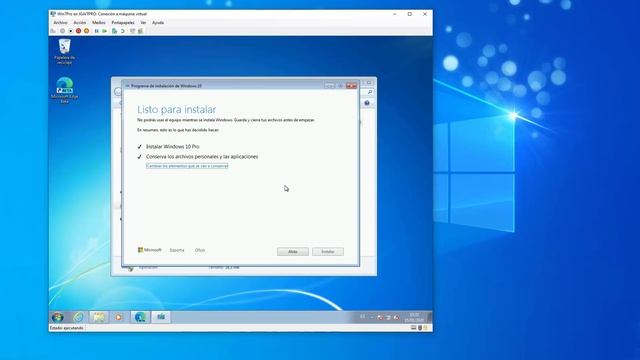
Task: Click the Atrás button
Action: (293, 251)
